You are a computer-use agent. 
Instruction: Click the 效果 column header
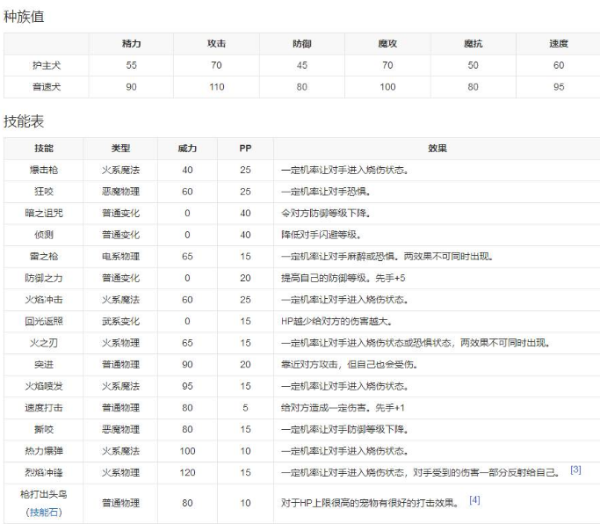(436, 148)
